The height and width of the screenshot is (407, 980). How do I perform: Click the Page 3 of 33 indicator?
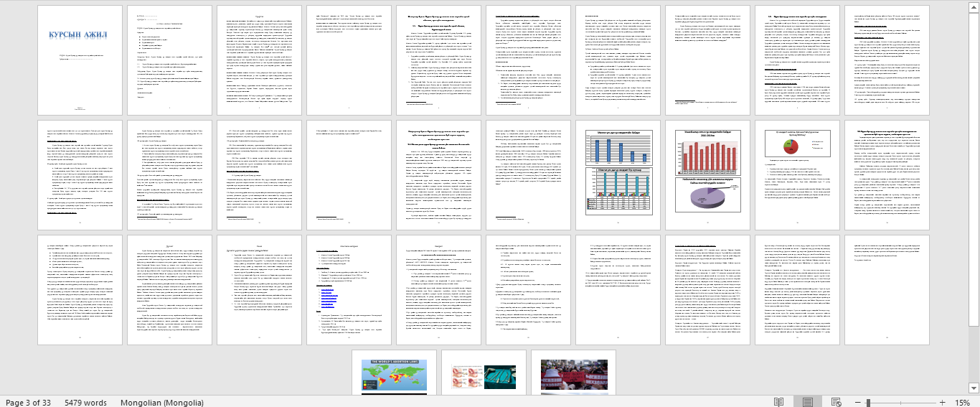pos(28,403)
